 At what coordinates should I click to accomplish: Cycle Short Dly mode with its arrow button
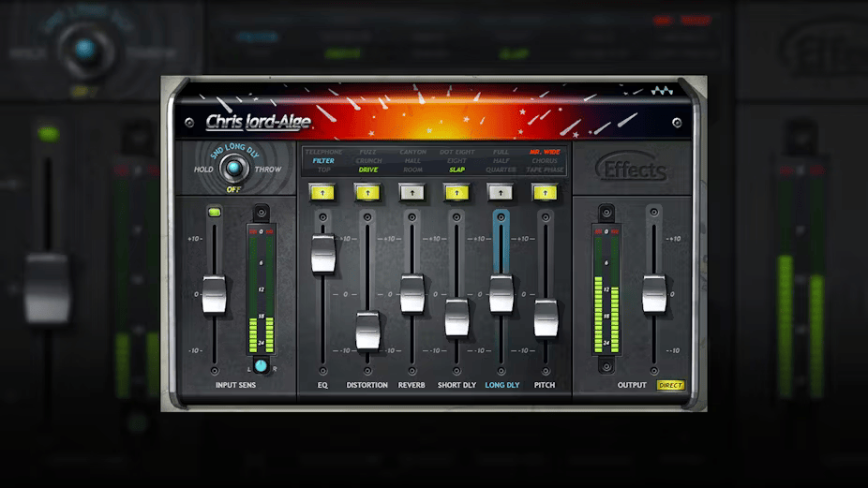pyautogui.click(x=456, y=193)
